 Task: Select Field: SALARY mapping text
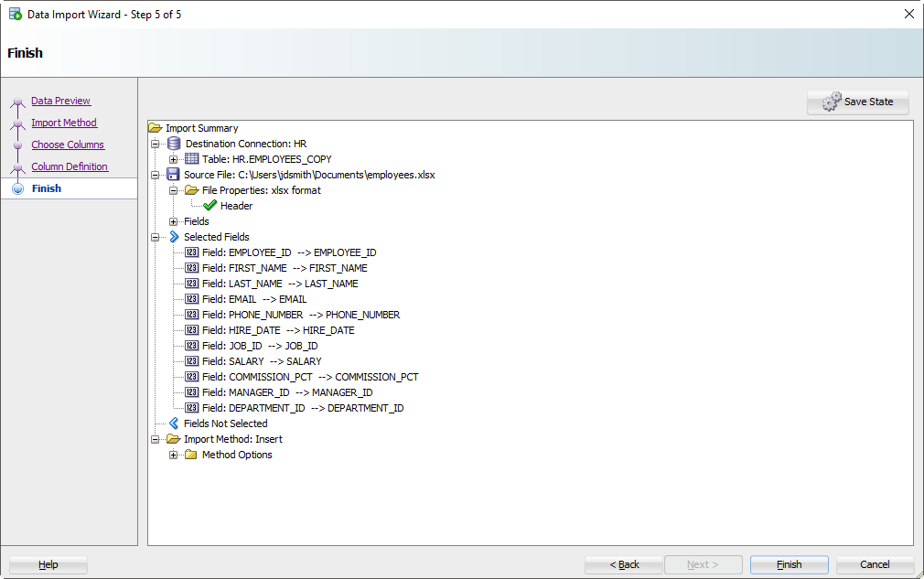pos(262,361)
